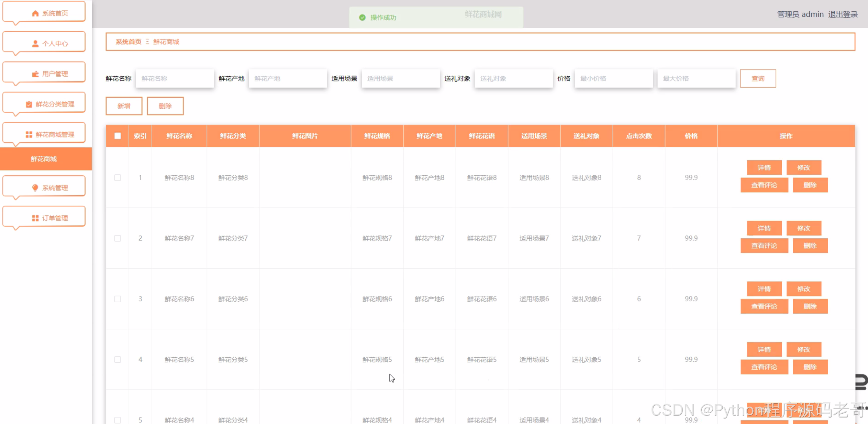Toggle the select-all checkbox in table header
Viewport: 868px width, 424px height.
click(x=118, y=136)
